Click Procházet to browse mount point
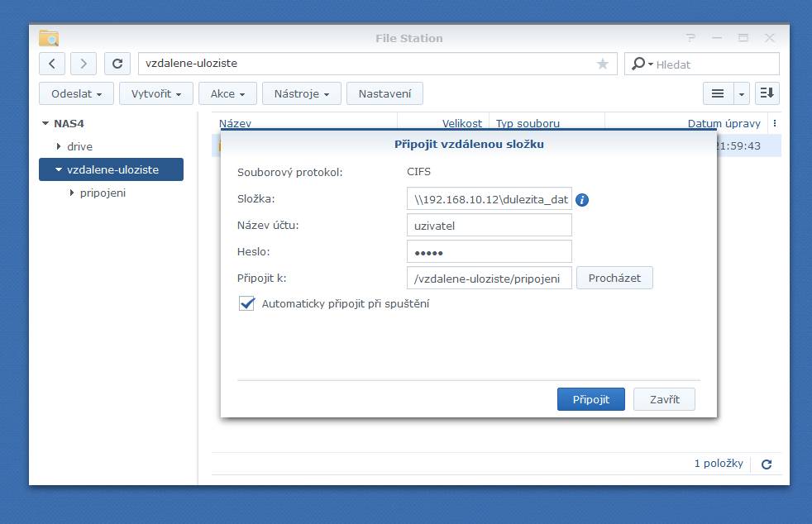This screenshot has height=524, width=812. coord(614,278)
